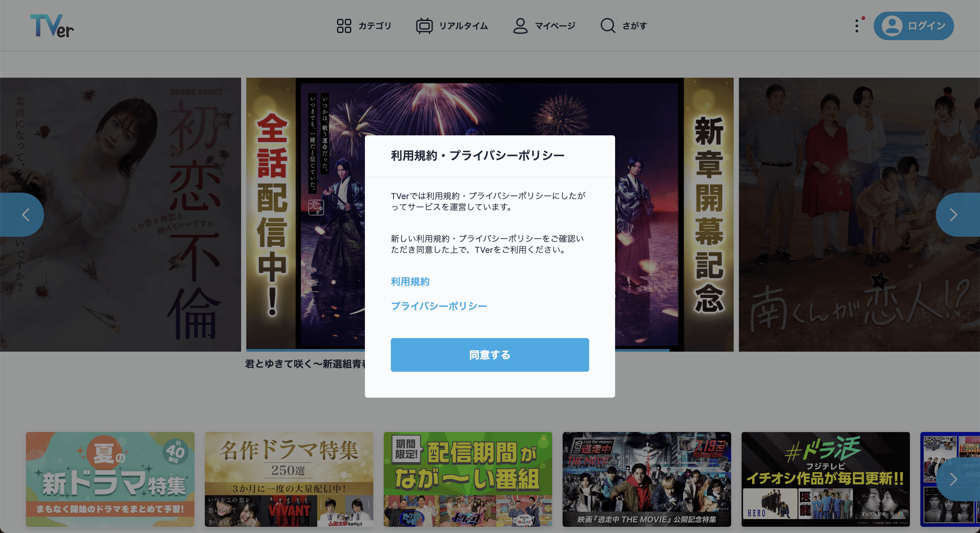Click the 君とゆきて咲く program title
Screen dimensions: 980x533
(x=305, y=364)
